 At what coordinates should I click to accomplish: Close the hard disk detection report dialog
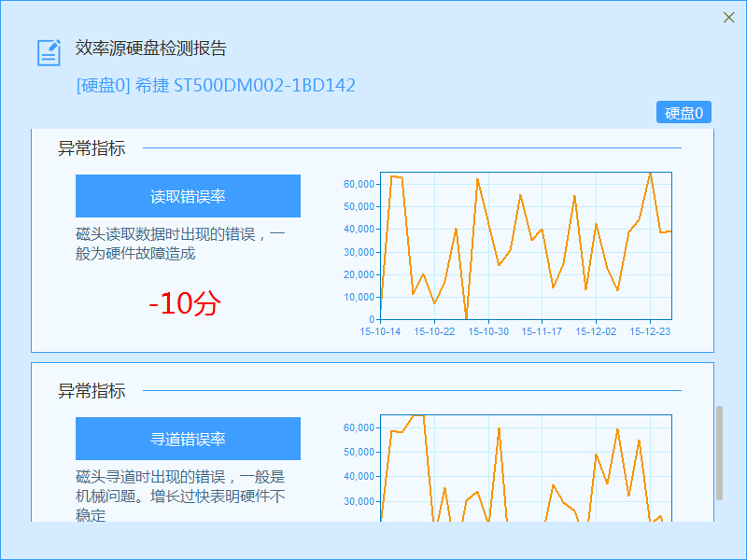tap(730, 17)
